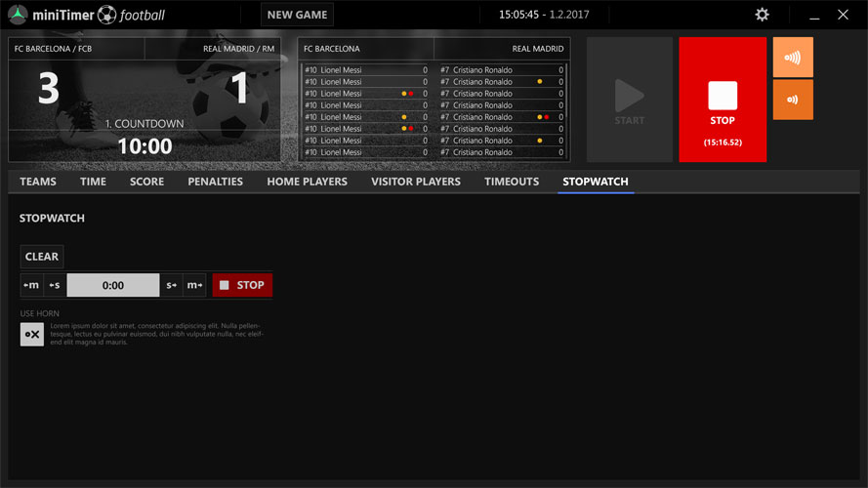Click the REAL MADRID player list header

point(538,49)
